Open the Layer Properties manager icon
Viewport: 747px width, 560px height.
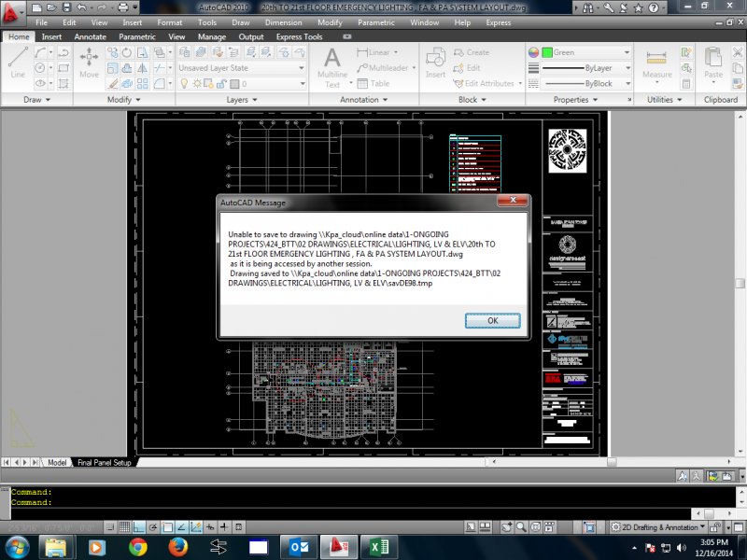pyautogui.click(x=184, y=52)
